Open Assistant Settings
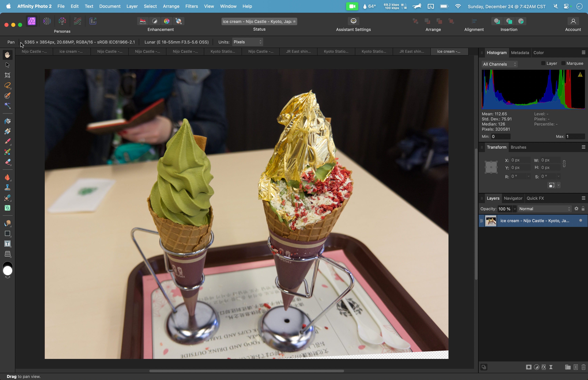588x380 pixels. tap(353, 21)
